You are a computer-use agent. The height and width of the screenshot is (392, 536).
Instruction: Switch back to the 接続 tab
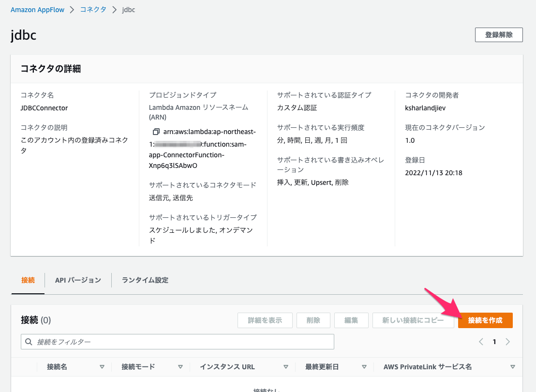tap(28, 280)
